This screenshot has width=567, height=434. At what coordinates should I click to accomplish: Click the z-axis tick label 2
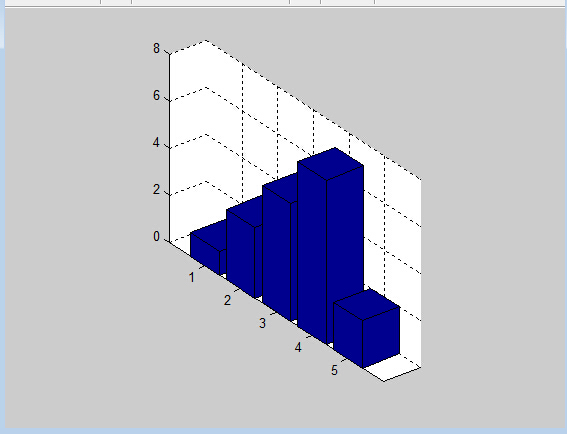tap(156, 190)
